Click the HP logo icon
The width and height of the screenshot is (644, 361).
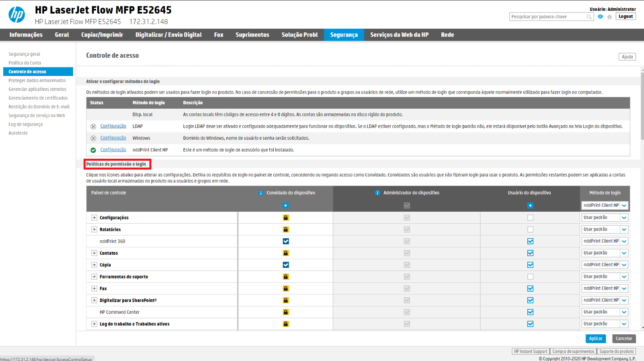click(x=17, y=15)
